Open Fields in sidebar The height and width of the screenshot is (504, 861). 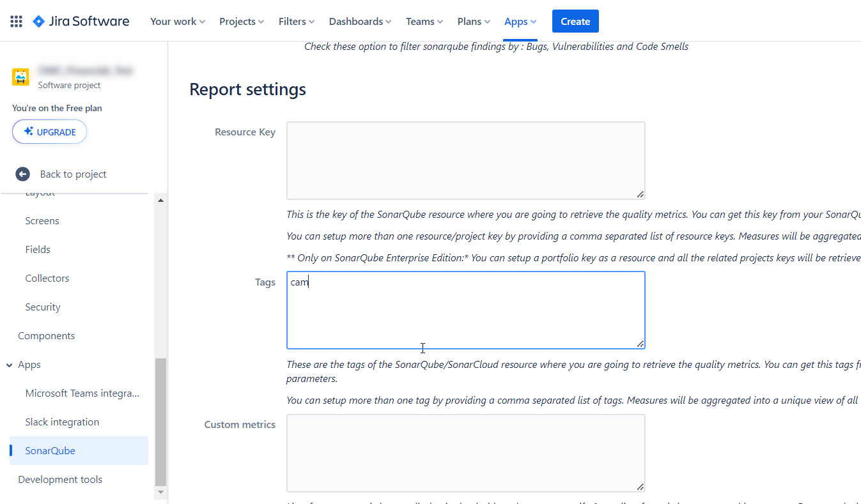(x=38, y=249)
